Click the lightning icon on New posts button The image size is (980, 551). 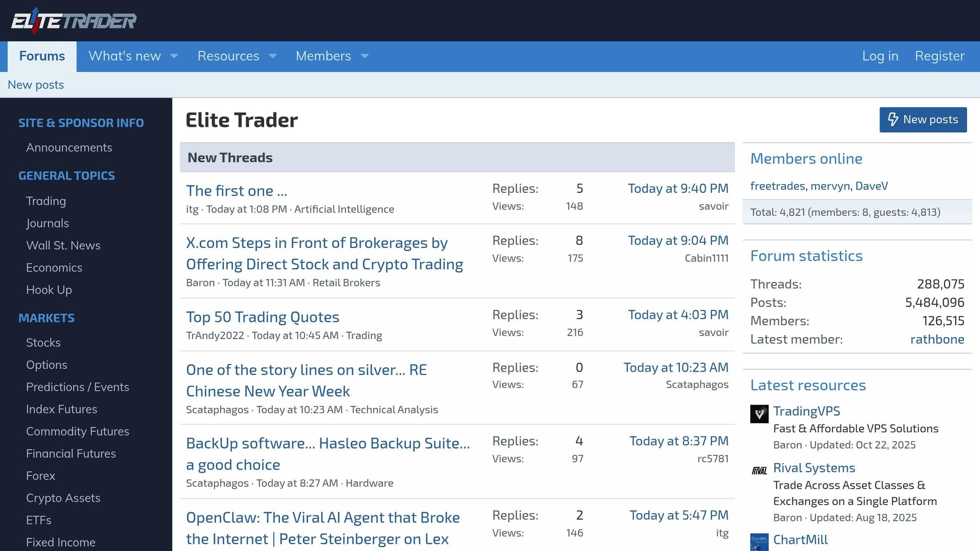pyautogui.click(x=894, y=120)
